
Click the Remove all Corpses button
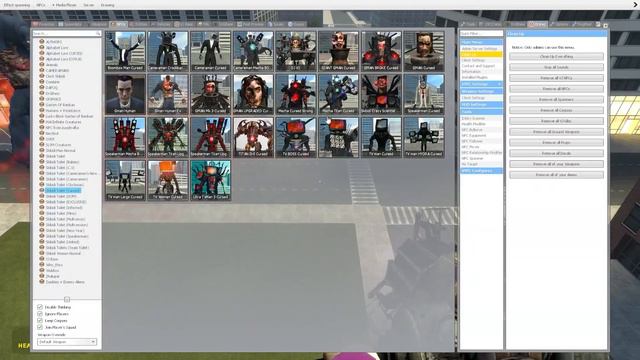pyautogui.click(x=556, y=110)
